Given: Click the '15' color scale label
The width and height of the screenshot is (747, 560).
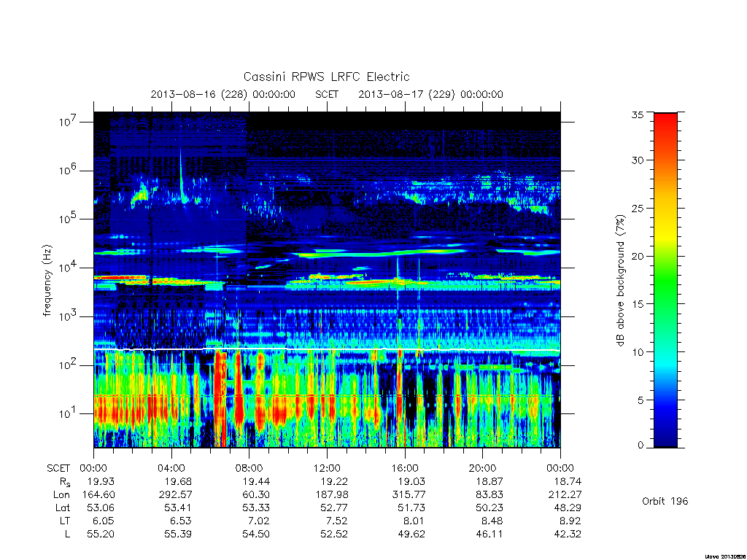Looking at the screenshot, I should (x=638, y=304).
